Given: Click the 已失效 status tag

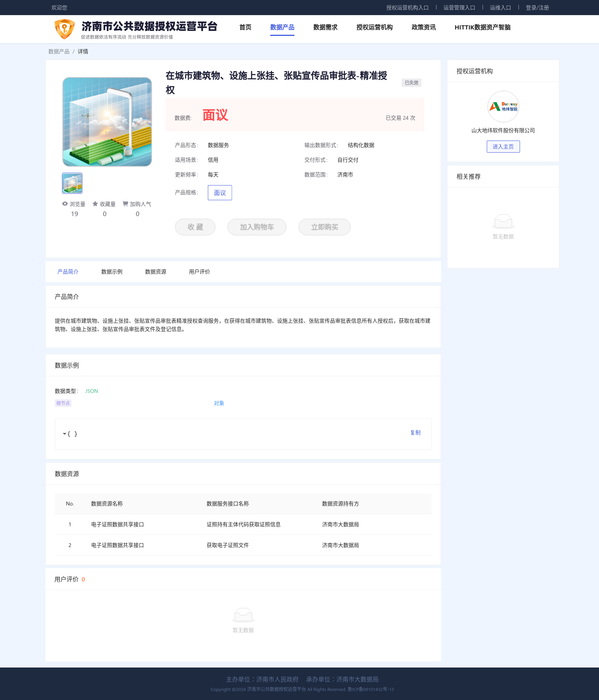Looking at the screenshot, I should (412, 83).
